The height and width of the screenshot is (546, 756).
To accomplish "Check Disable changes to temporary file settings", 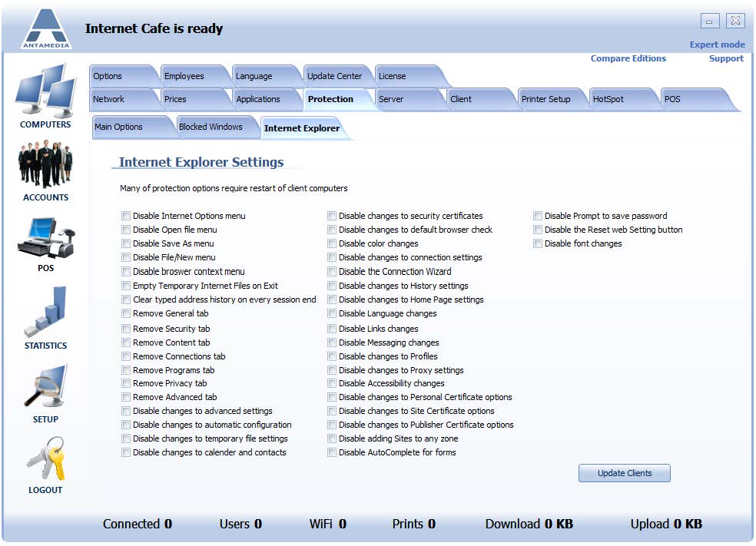I will tap(126, 438).
